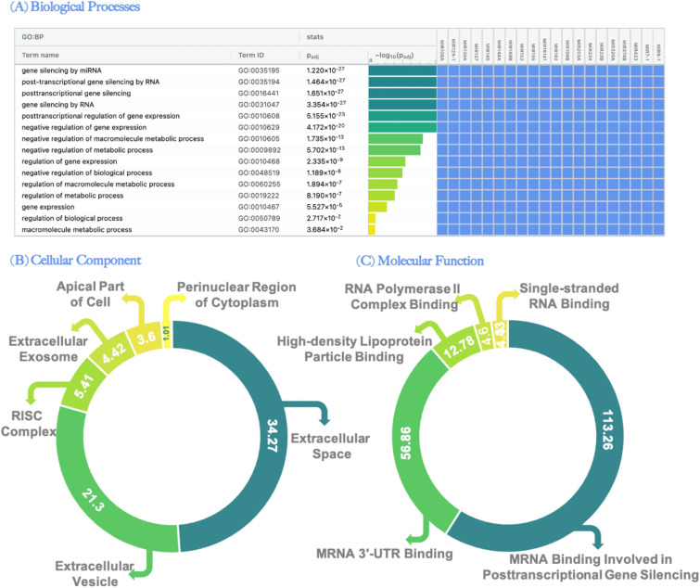Click the 'Term name' column header
Screen dimensions: 700x588
click(41, 56)
